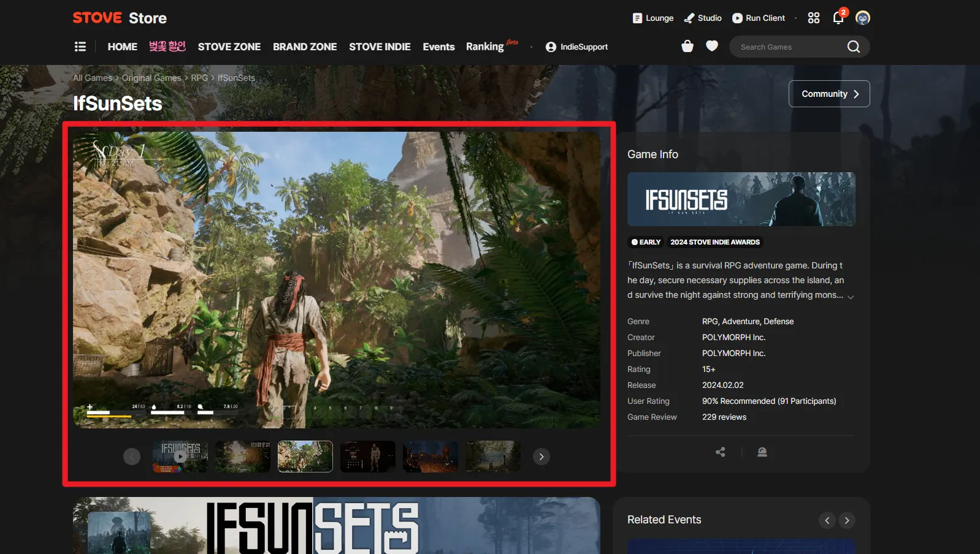Open IndieSupport next to the Ranking menu
This screenshot has width=980, height=554.
[577, 47]
